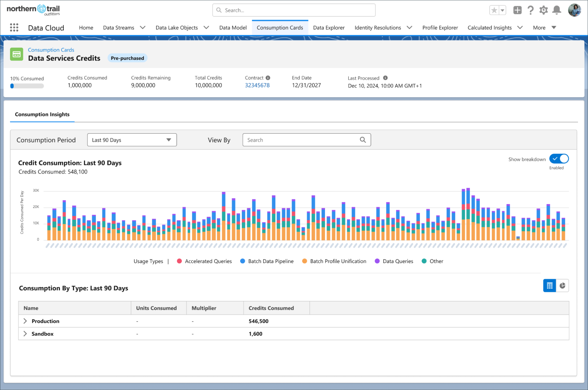Image resolution: width=588 pixels, height=390 pixels.
Task: Go to the Home tab
Action: pyautogui.click(x=86, y=28)
